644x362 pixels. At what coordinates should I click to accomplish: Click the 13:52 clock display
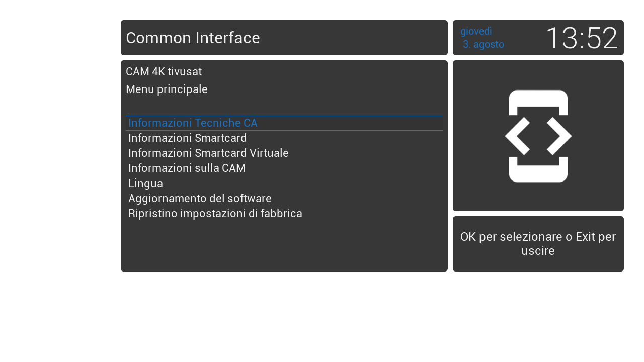[582, 38]
